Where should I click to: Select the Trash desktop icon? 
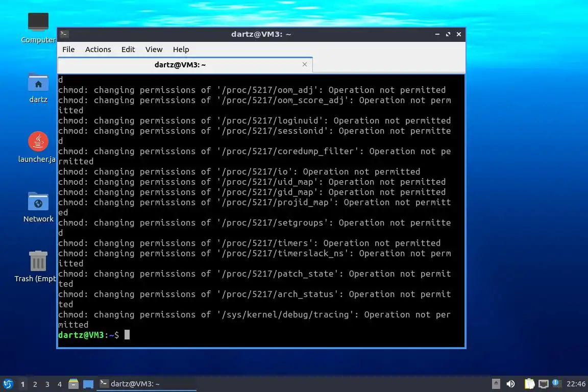36,267
